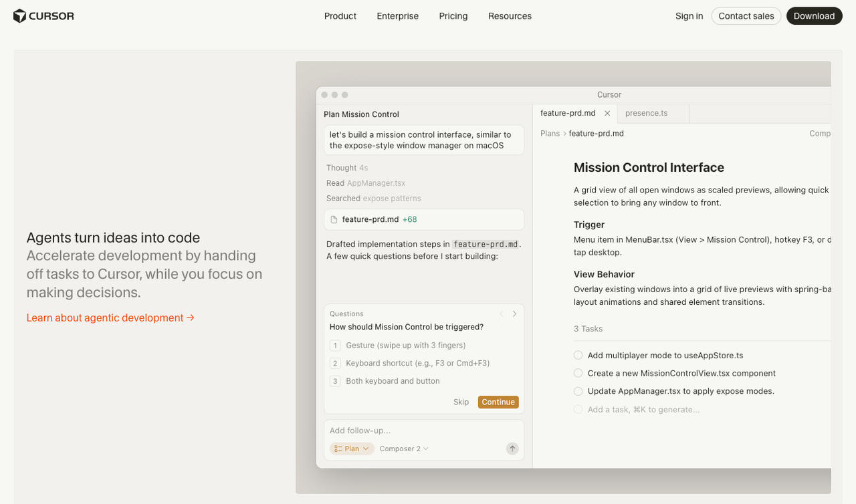Viewport: 856px width, 504px height.
Task: Open the Composer 2 model dropdown
Action: coord(404,449)
